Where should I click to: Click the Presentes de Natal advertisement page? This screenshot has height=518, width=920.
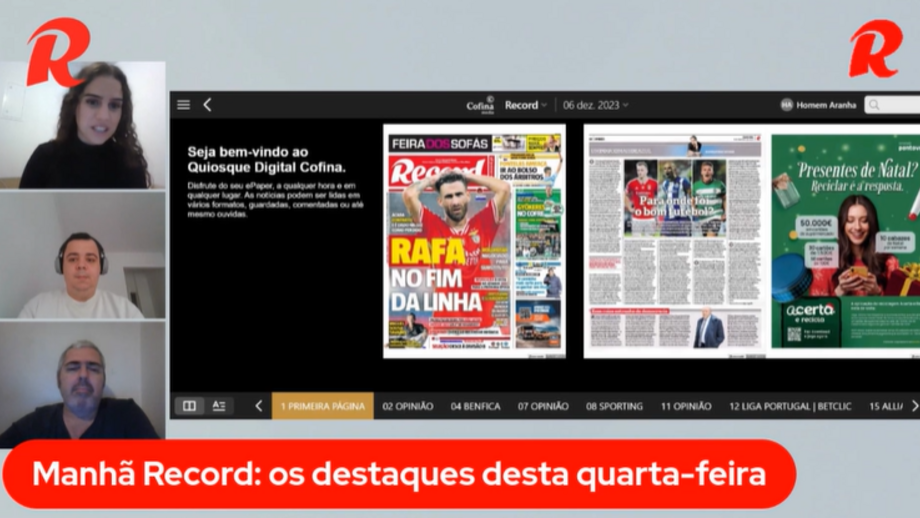click(846, 241)
